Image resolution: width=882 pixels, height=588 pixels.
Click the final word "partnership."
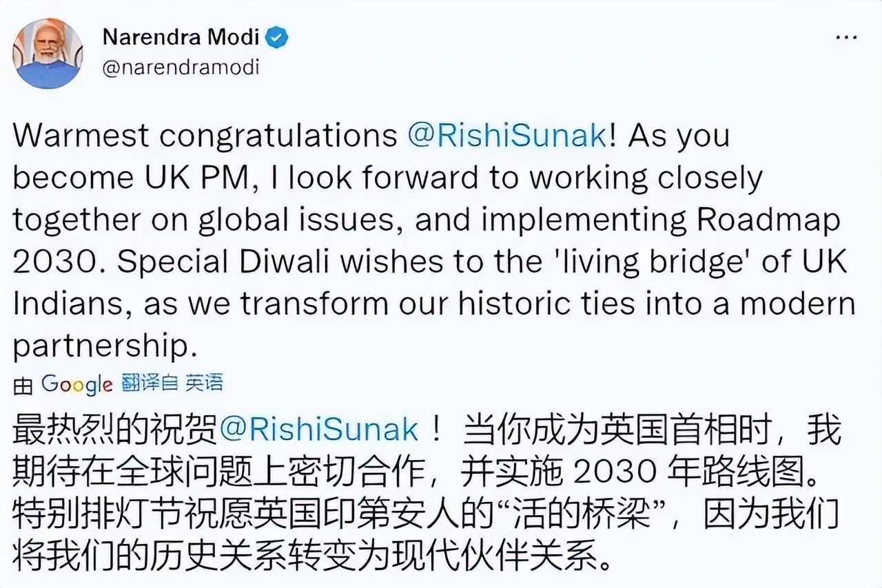101,347
